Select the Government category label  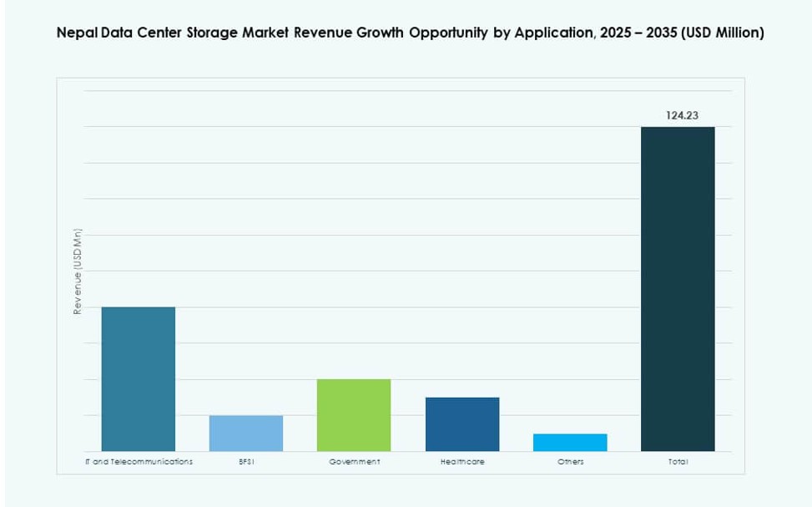[354, 460]
